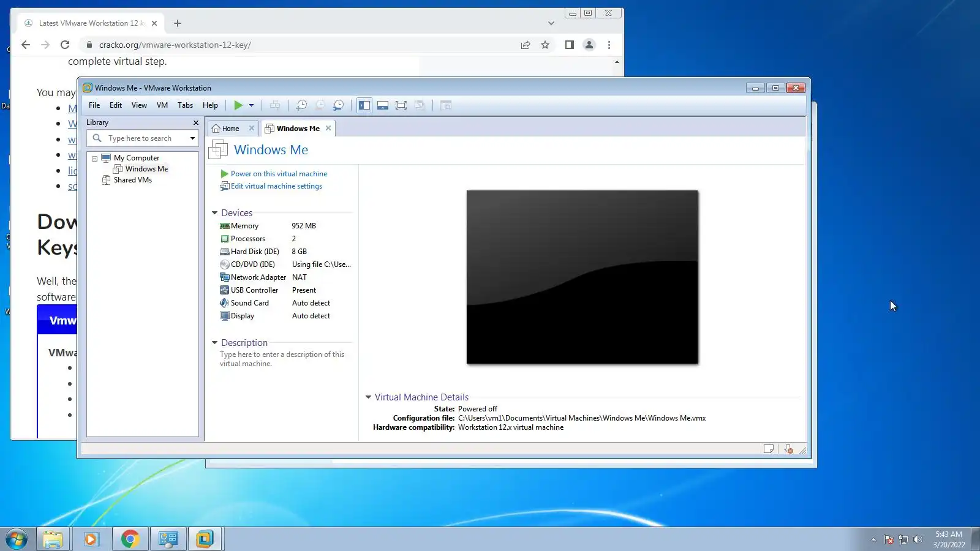Screen dimensions: 980x551
Task: Select the Hard Disk (IDE) device
Action: pyautogui.click(x=285, y=252)
